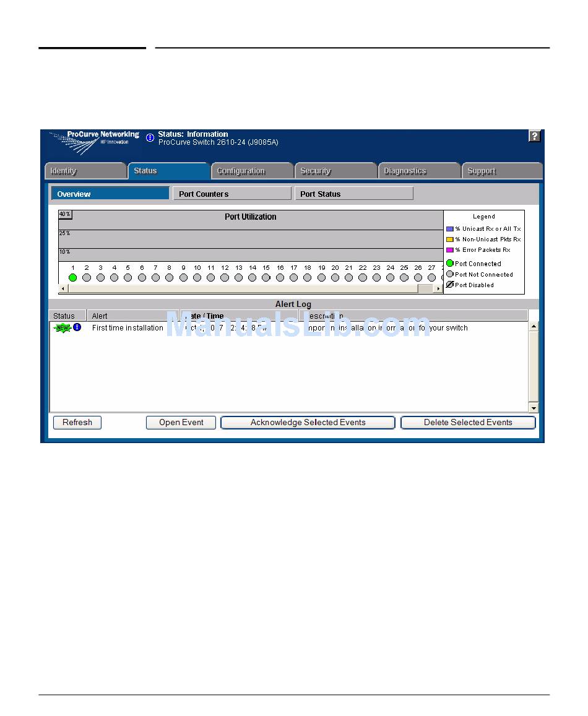Click the port 22 status circle
The width and height of the screenshot is (588, 716).
363,277
